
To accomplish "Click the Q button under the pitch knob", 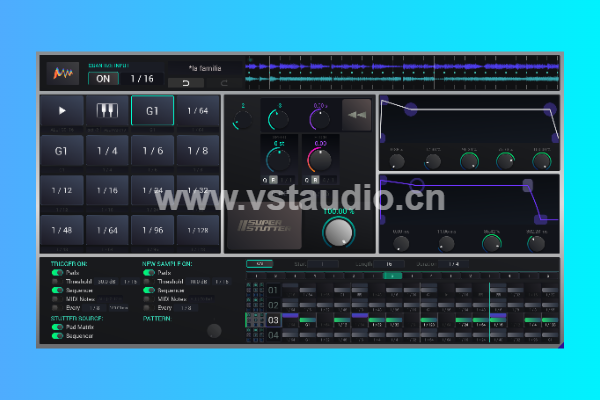I will (265, 180).
